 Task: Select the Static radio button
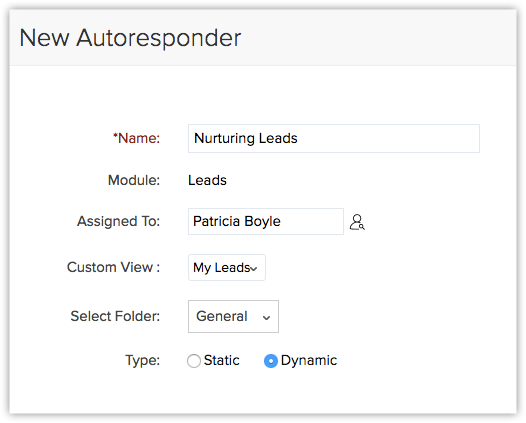(194, 361)
